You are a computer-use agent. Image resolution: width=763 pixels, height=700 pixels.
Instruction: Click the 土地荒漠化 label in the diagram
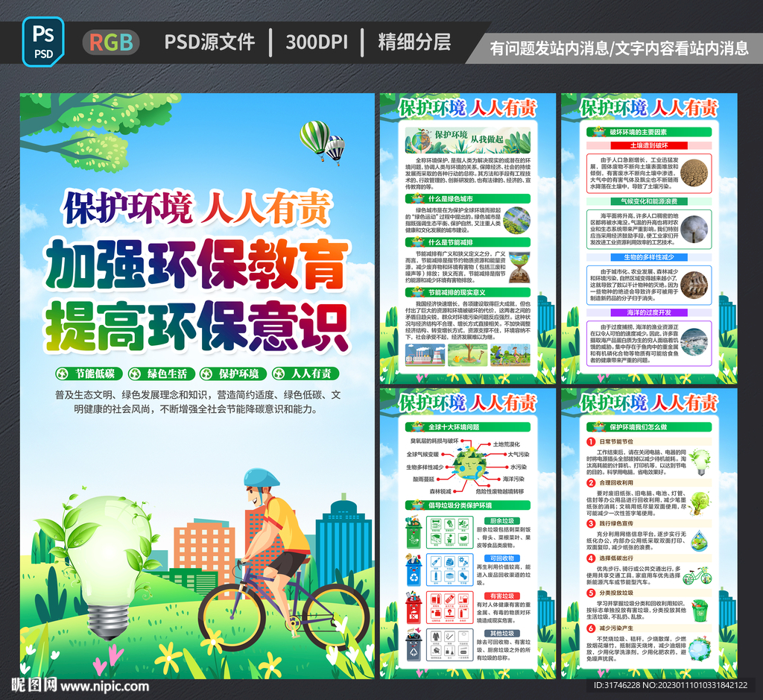(506, 444)
